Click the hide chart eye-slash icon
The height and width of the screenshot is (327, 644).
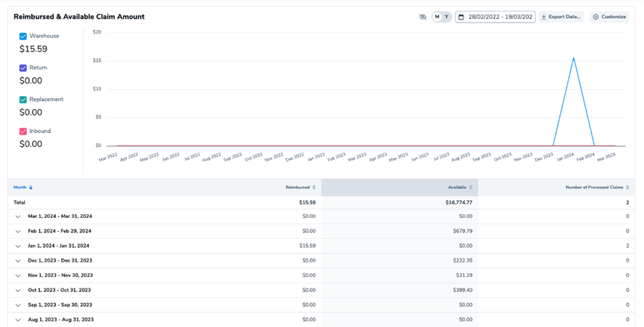423,17
